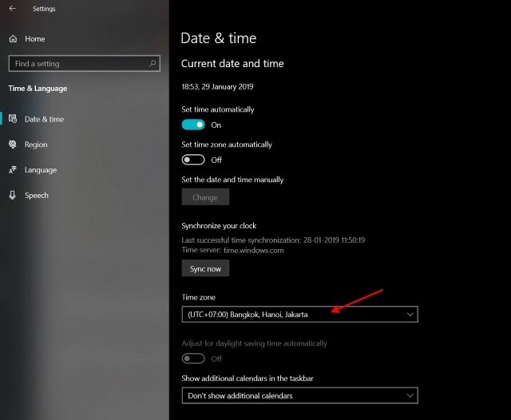
Task: Click the Time & Language heading
Action: pyautogui.click(x=38, y=89)
